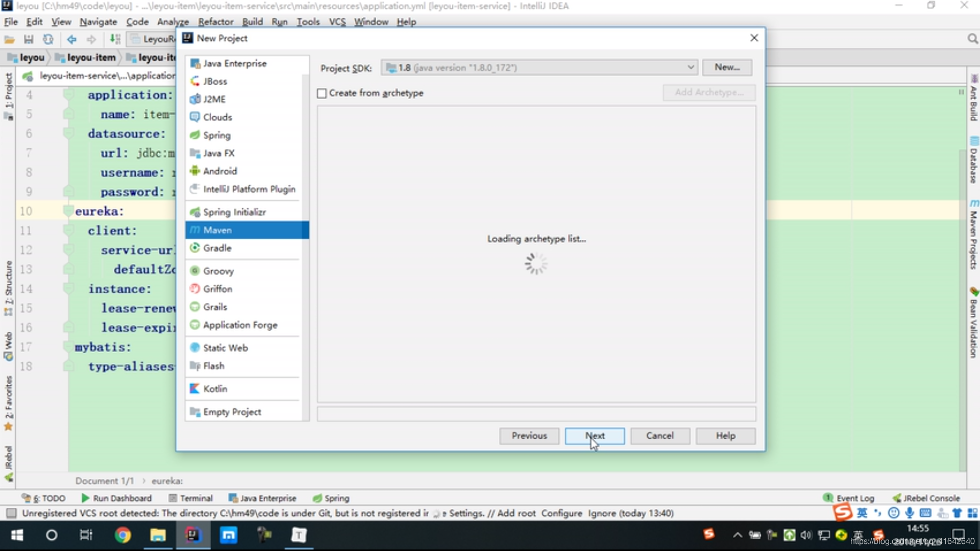Select Static Web project type
Viewport: 980px width, 551px height.
pos(247,348)
